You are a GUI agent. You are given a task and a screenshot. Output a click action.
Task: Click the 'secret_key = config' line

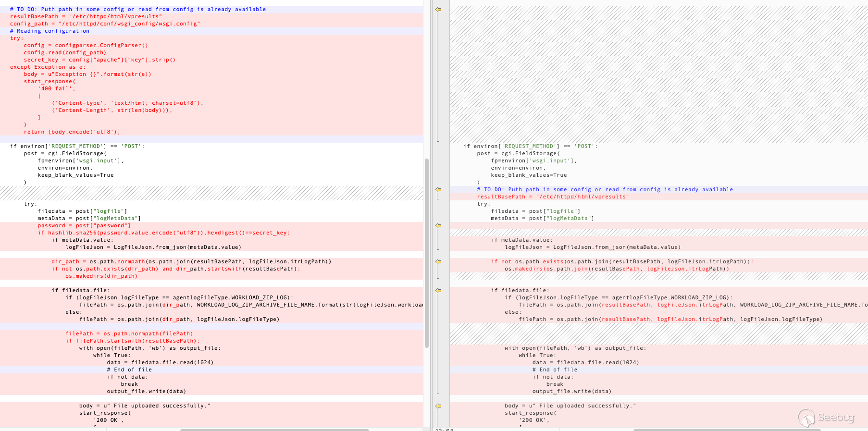click(x=99, y=60)
